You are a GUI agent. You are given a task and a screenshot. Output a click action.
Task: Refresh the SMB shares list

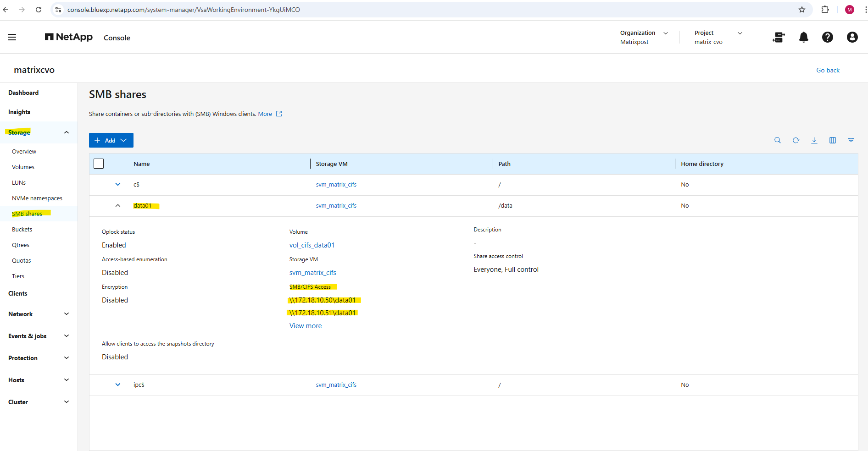click(796, 140)
